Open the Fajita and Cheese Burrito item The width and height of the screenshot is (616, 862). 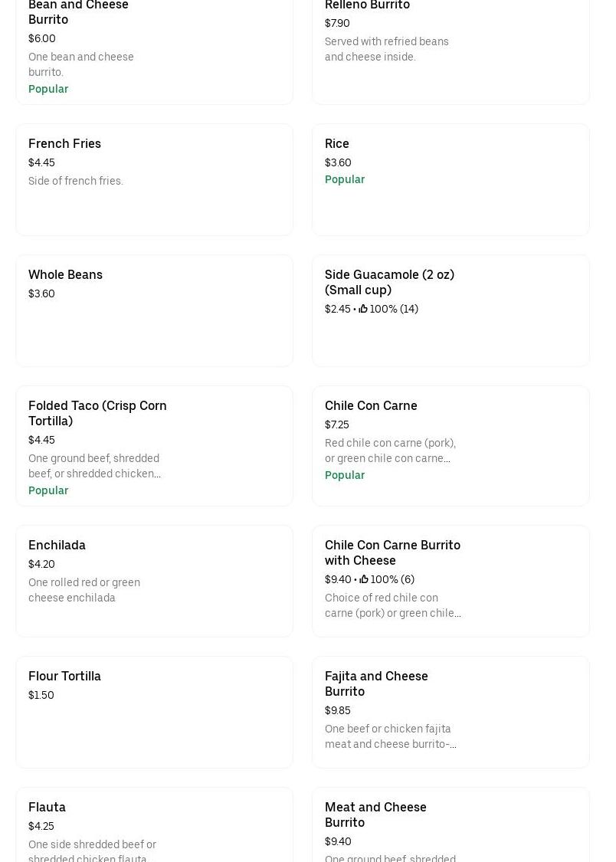(x=376, y=683)
